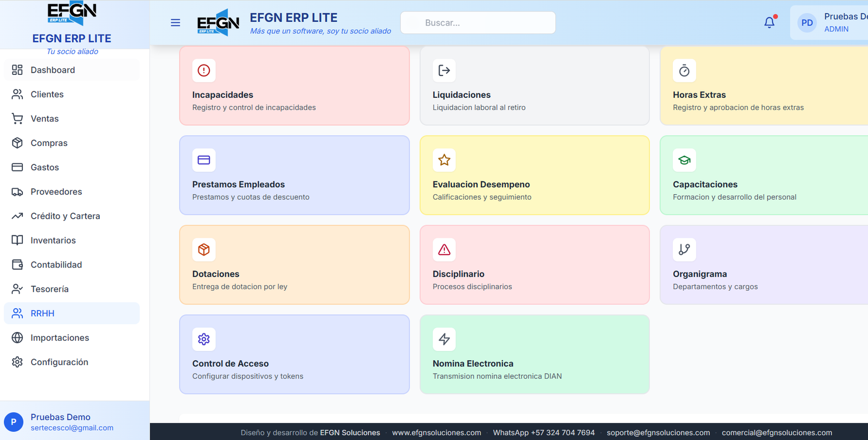Click the Evaluacion Desempeno star icon
Viewport: 868px width, 440px height.
click(444, 160)
